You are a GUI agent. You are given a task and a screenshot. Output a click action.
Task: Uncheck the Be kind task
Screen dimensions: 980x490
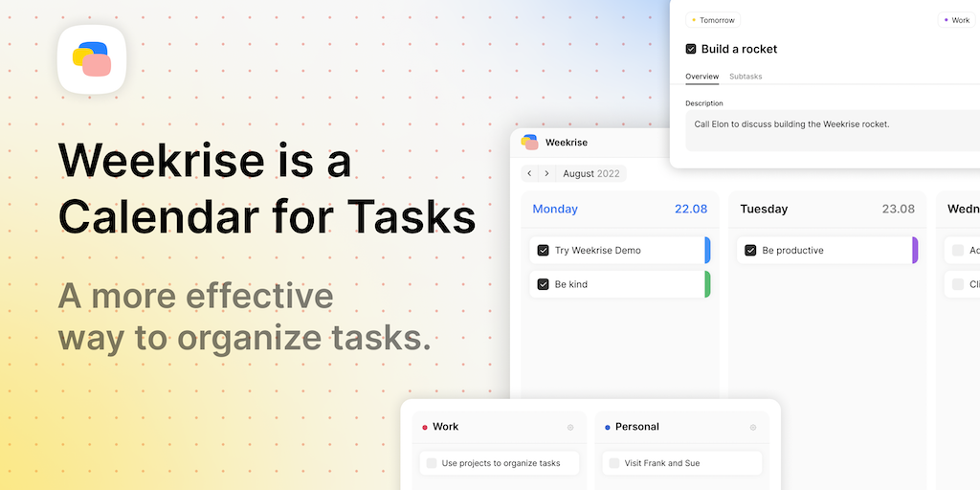click(x=543, y=283)
